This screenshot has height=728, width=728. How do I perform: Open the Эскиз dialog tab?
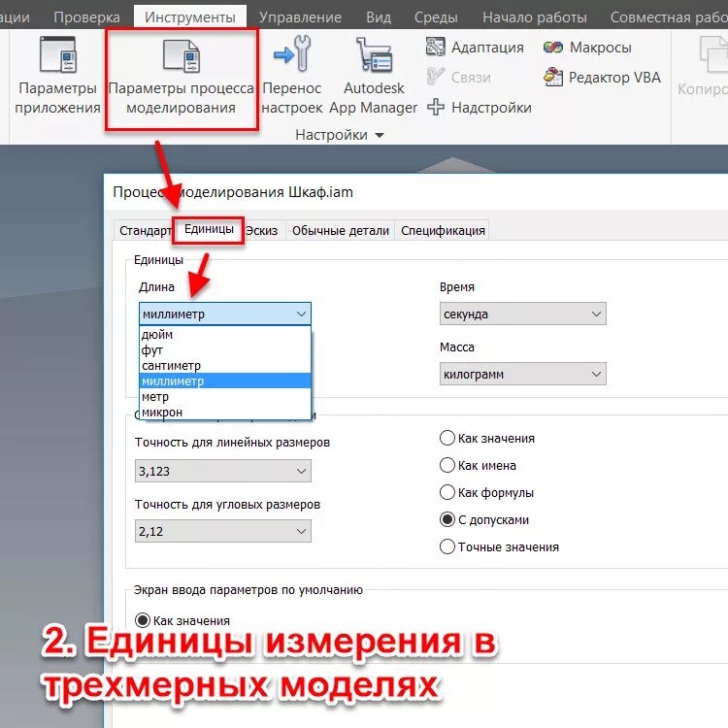coord(262,230)
